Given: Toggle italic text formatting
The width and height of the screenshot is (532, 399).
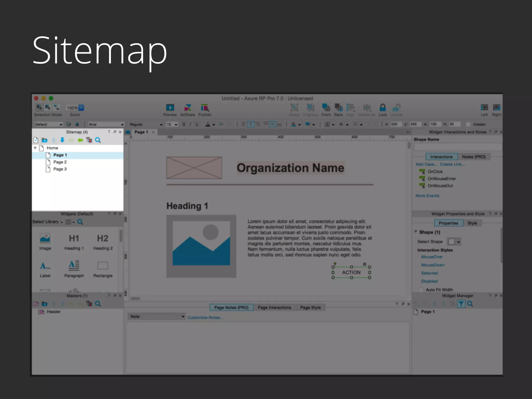Looking at the screenshot, I should point(190,124).
